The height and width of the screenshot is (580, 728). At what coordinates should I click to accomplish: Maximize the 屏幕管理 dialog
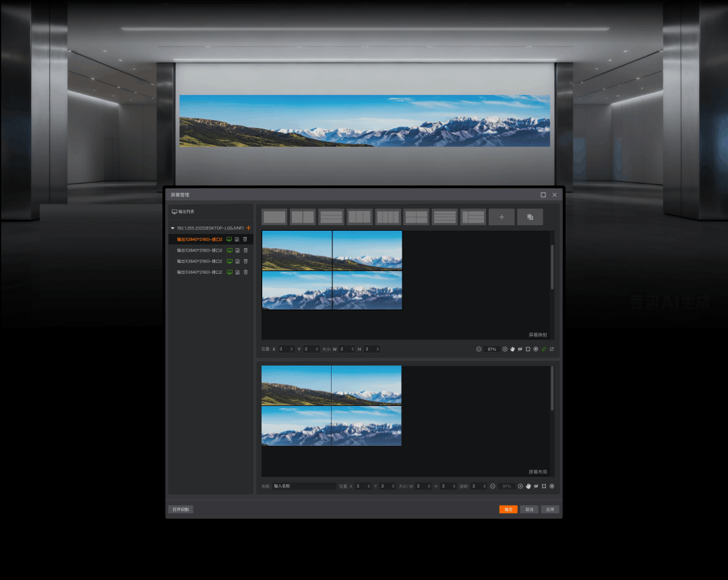(543, 195)
